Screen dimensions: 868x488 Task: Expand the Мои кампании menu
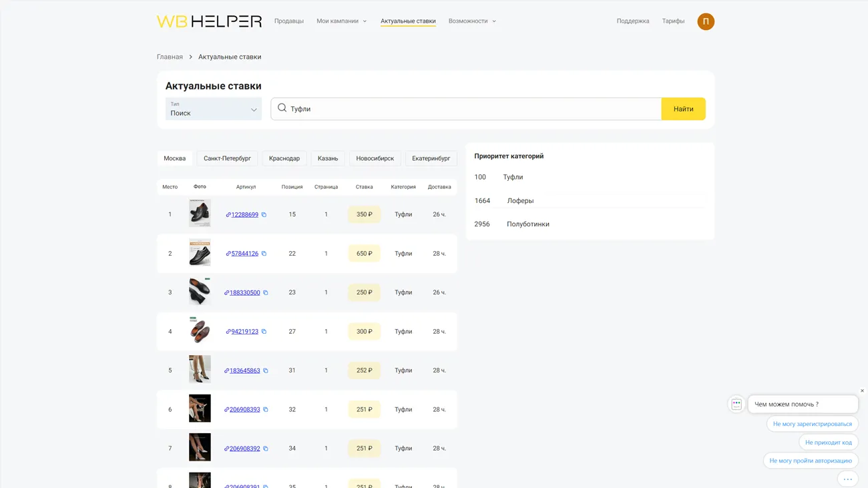(x=341, y=21)
